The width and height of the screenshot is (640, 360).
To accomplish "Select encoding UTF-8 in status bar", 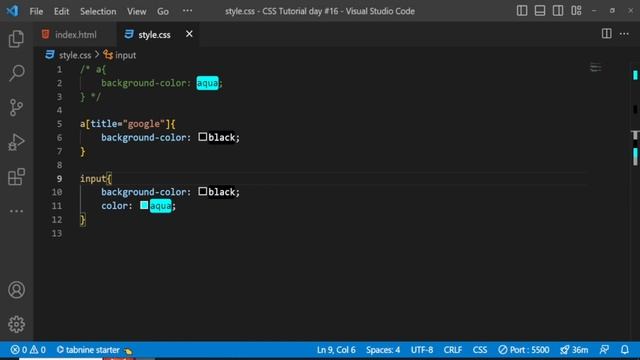I will point(422,350).
